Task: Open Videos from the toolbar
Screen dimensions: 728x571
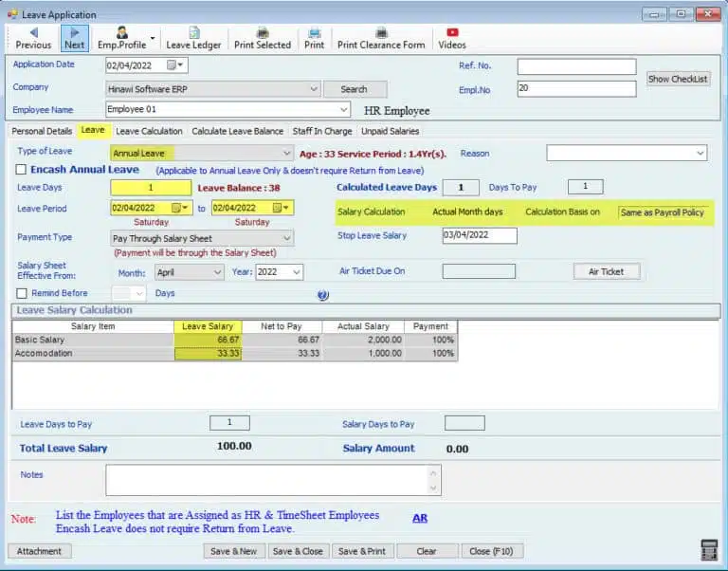Action: [x=452, y=38]
